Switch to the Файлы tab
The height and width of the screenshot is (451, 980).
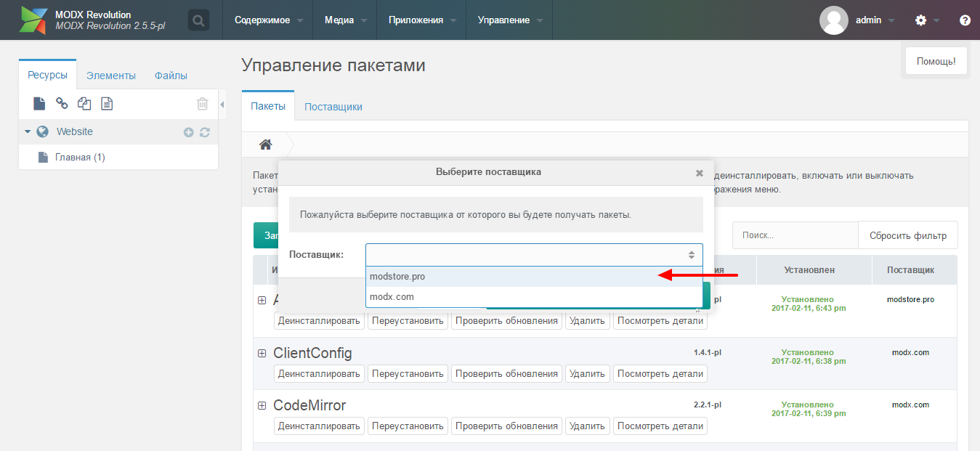[x=171, y=76]
